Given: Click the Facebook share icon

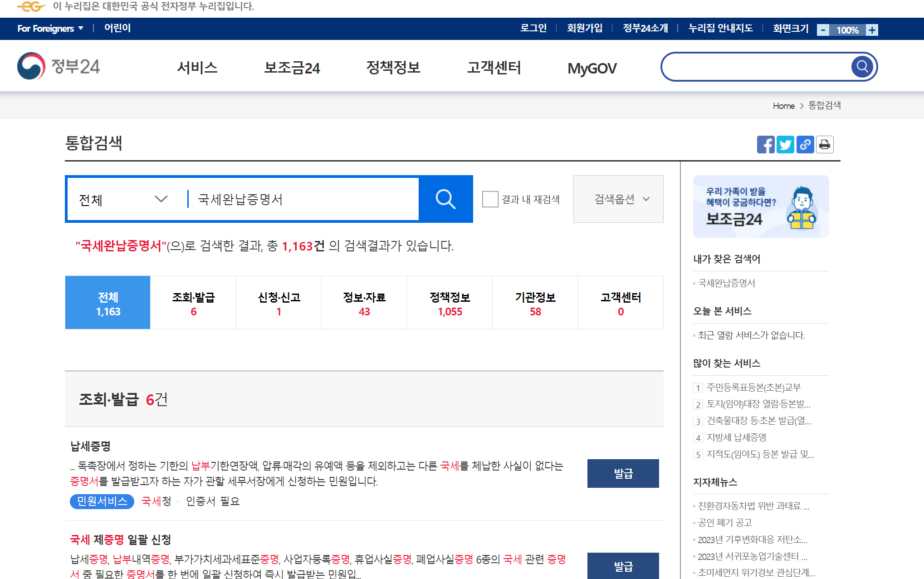Looking at the screenshot, I should pyautogui.click(x=765, y=145).
